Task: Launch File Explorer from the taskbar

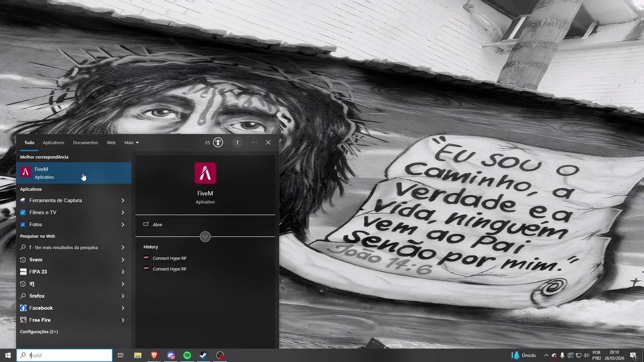Action: coord(137,355)
